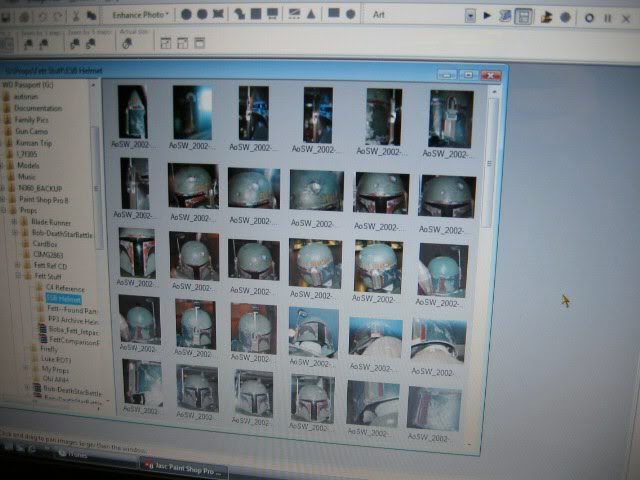This screenshot has height=480, width=640.
Task: Cancel script recording with X icon
Action: coord(626,19)
